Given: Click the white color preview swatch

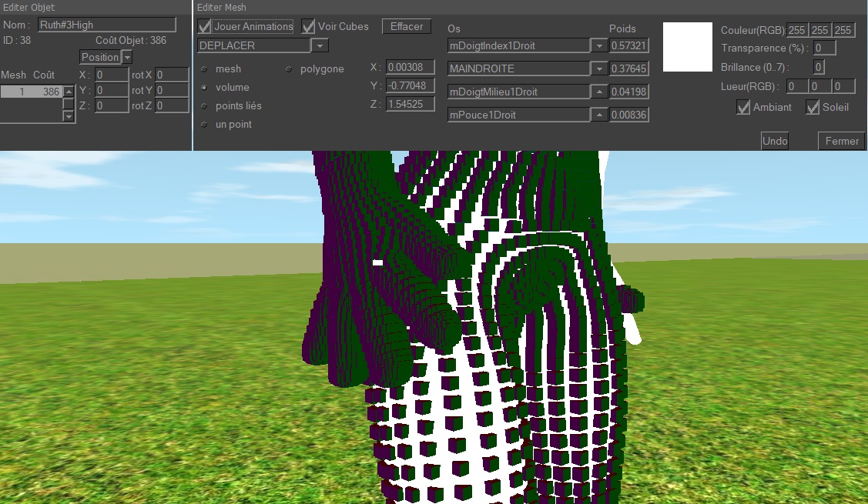Looking at the screenshot, I should 687,48.
